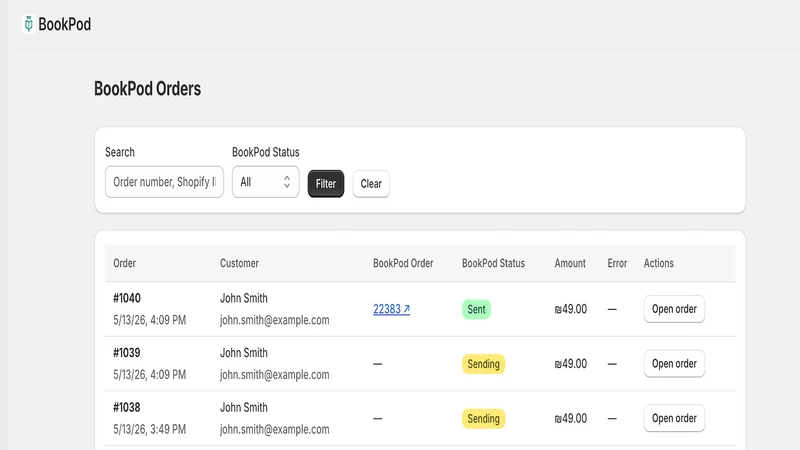Image resolution: width=800 pixels, height=450 pixels.
Task: Click ₪49.00 amount in #1040 row
Action: click(570, 309)
